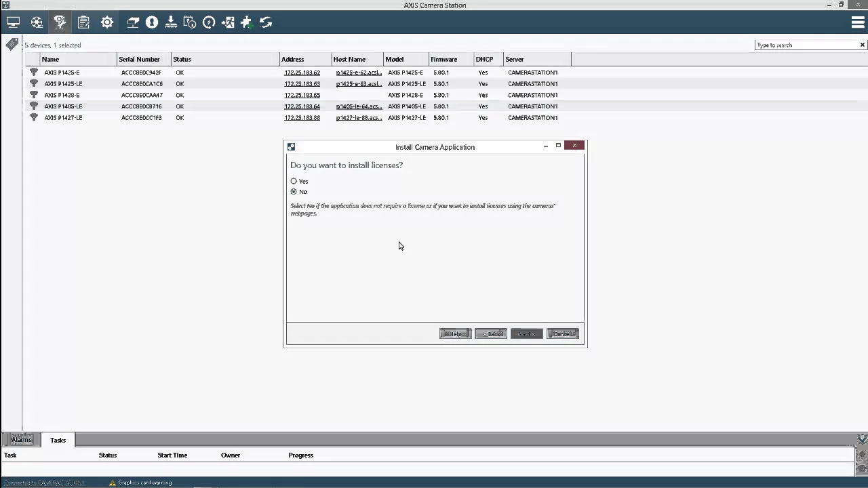Click the Help button in the dialog
Viewport: 868px width, 488px height.
pos(455,333)
